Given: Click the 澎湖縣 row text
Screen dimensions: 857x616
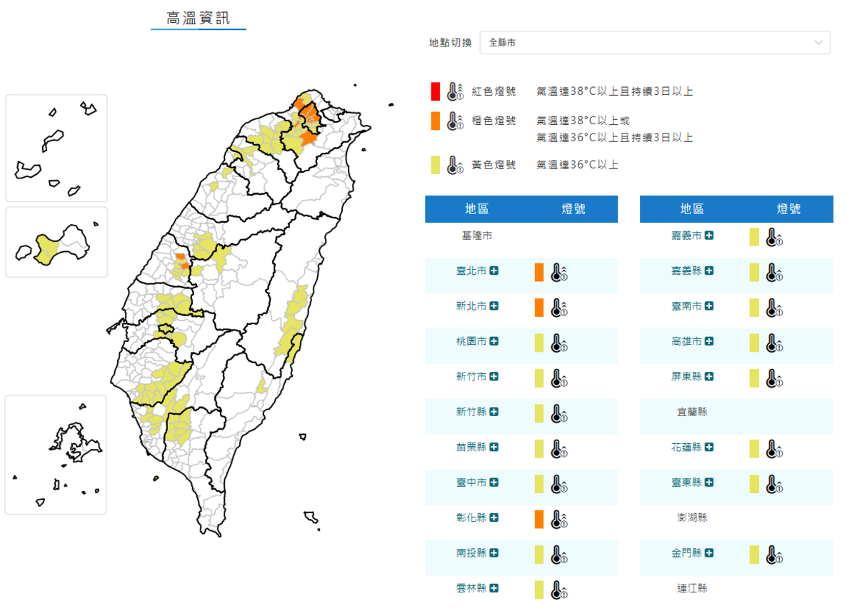Looking at the screenshot, I should [x=692, y=517].
